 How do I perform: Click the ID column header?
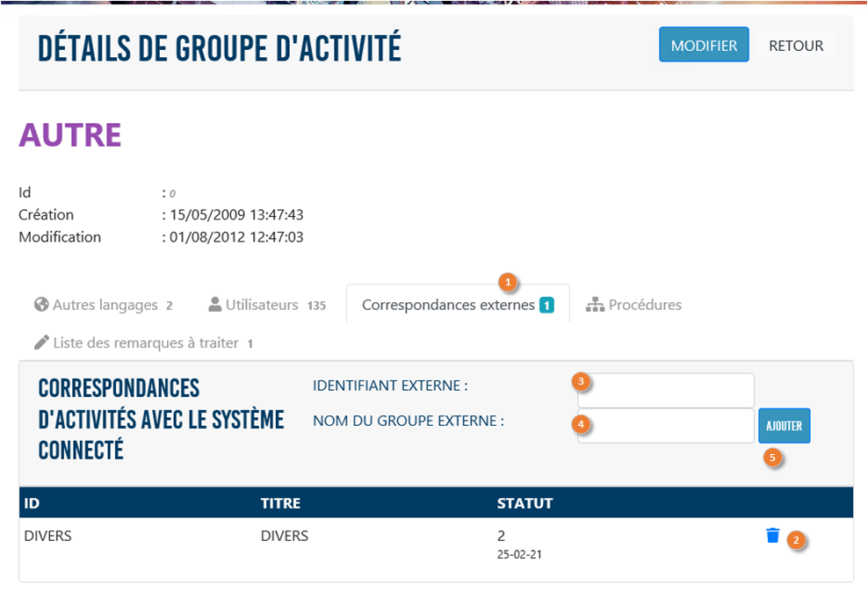coord(32,503)
